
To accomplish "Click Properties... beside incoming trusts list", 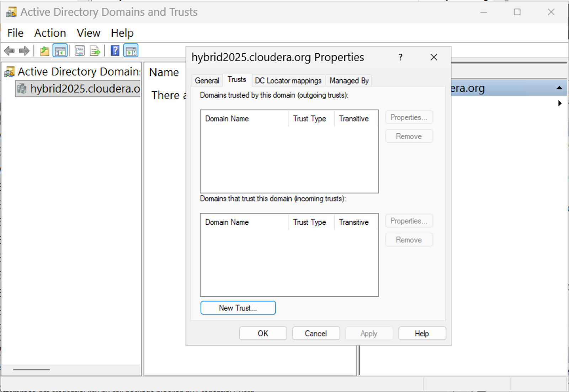I will click(x=409, y=221).
